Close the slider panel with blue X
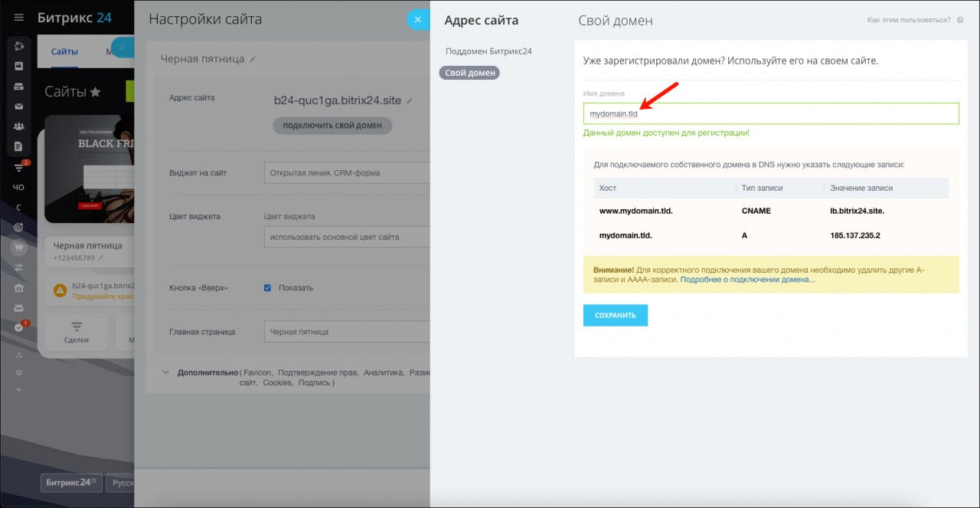Image resolution: width=980 pixels, height=508 pixels. coord(417,20)
